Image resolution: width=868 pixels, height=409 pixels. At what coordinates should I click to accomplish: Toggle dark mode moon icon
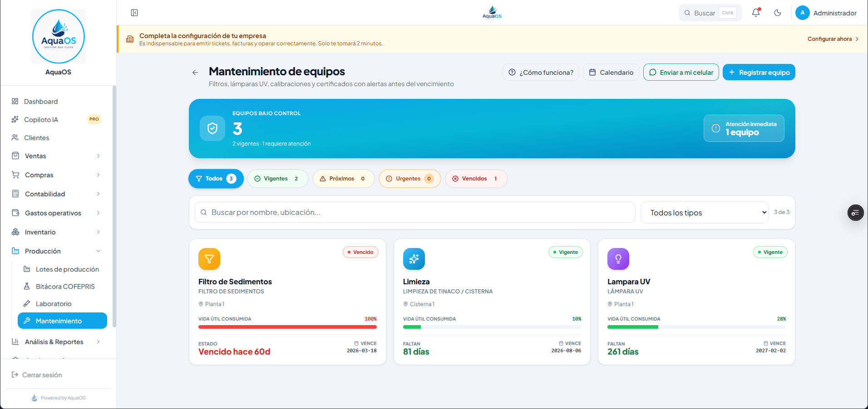(x=778, y=13)
